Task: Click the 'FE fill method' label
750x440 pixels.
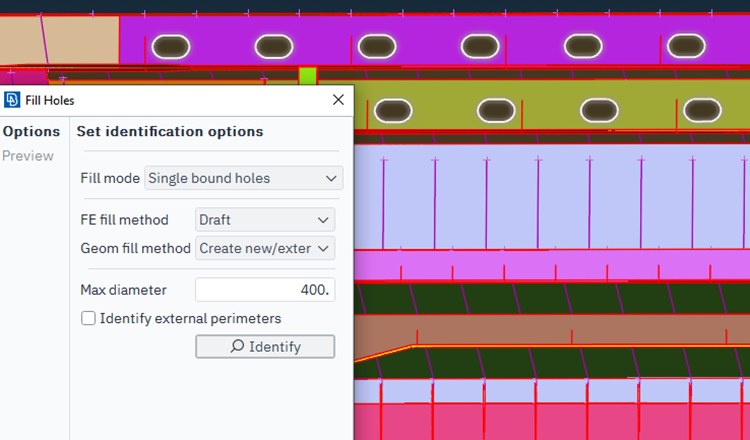Action: click(x=124, y=220)
